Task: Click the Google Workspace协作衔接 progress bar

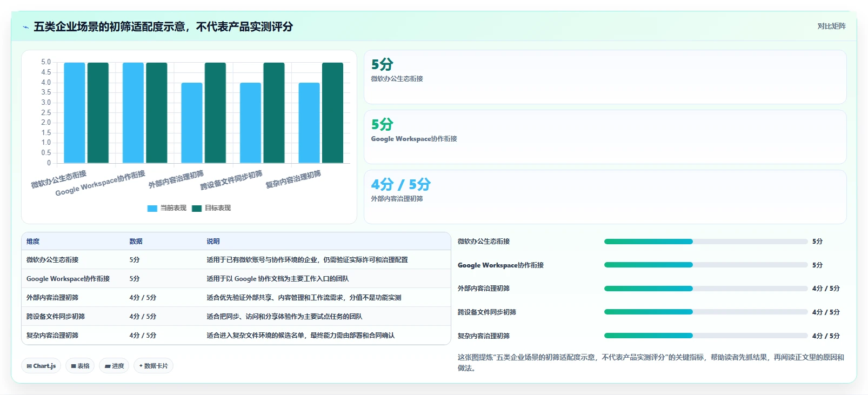Action: 706,265
